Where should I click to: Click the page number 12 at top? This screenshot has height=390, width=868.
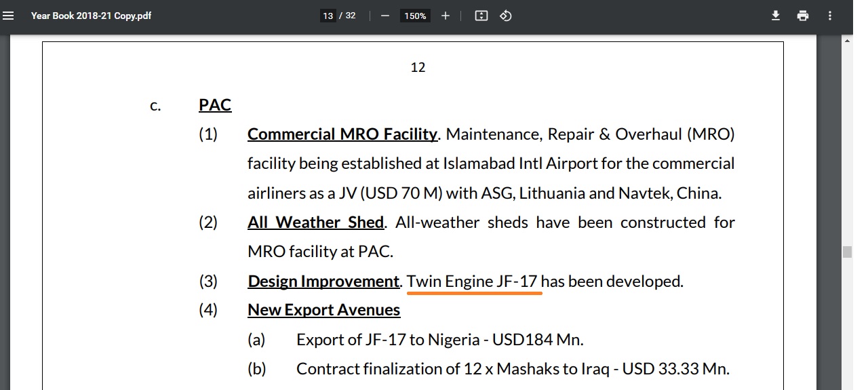coord(418,67)
